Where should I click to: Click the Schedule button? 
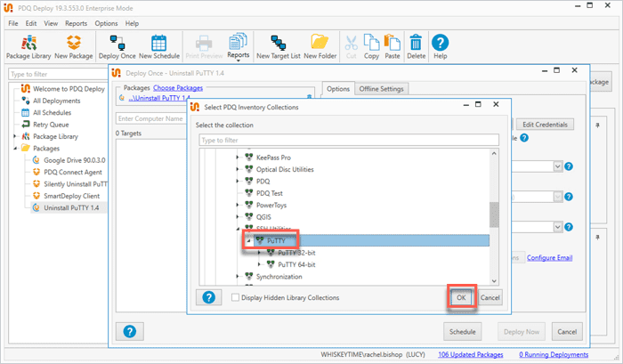[x=463, y=332]
